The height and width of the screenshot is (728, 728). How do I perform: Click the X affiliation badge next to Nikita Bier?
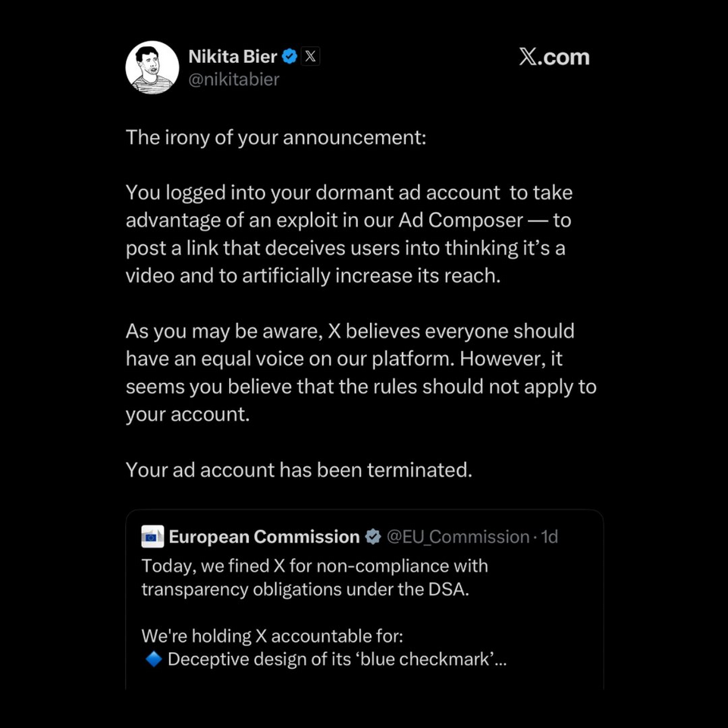click(311, 56)
